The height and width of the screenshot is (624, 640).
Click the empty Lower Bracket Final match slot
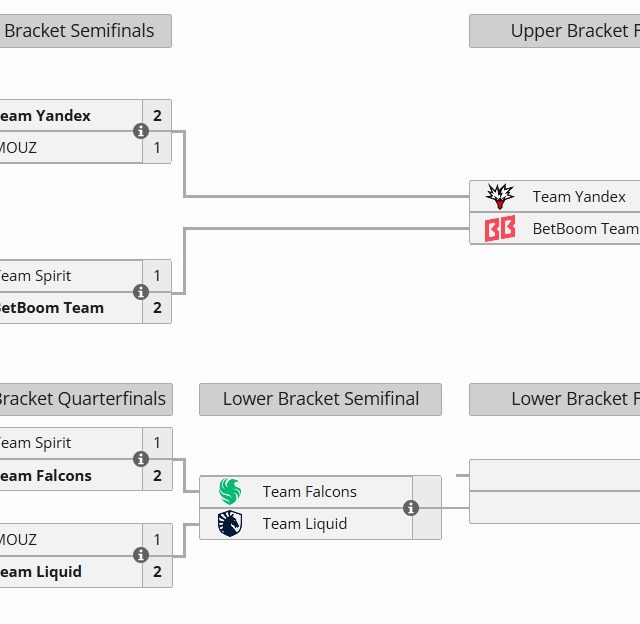point(554,492)
